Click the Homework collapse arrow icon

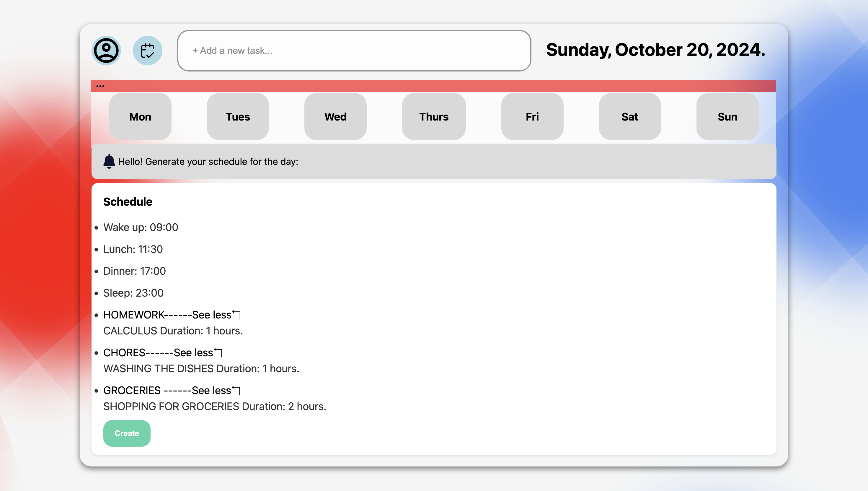[237, 314]
